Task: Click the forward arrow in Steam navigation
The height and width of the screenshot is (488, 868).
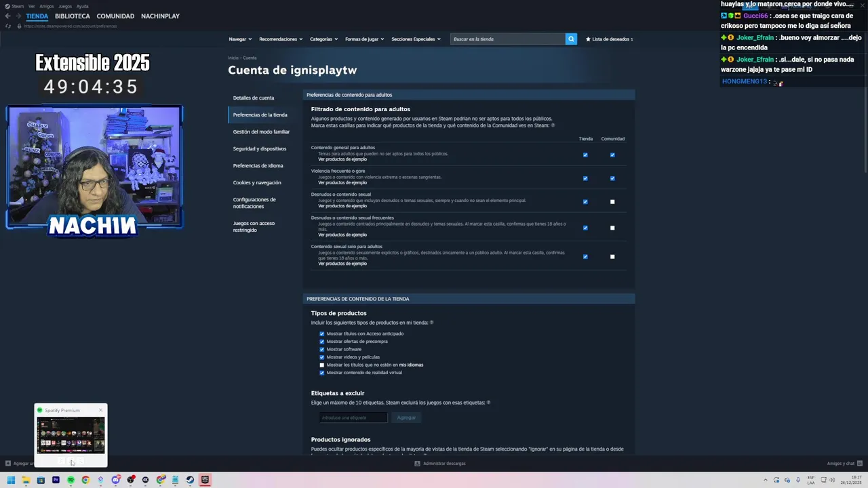Action: 18,16
